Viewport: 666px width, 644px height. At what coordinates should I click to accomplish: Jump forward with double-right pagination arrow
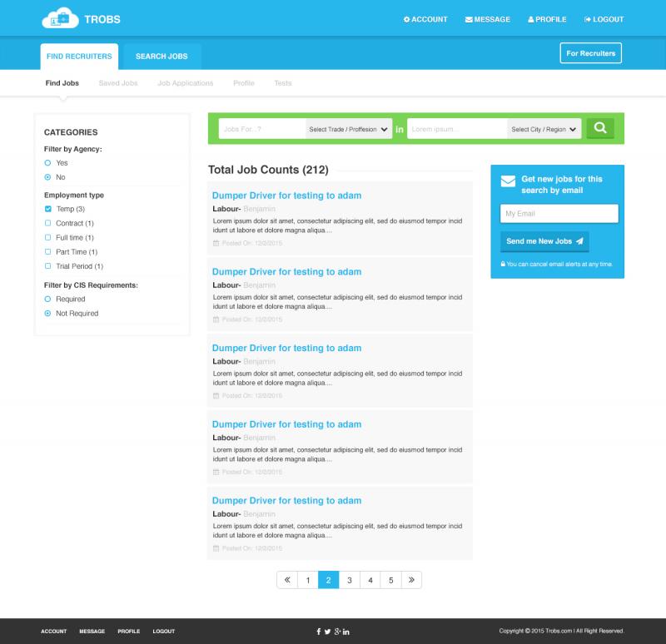tap(411, 580)
